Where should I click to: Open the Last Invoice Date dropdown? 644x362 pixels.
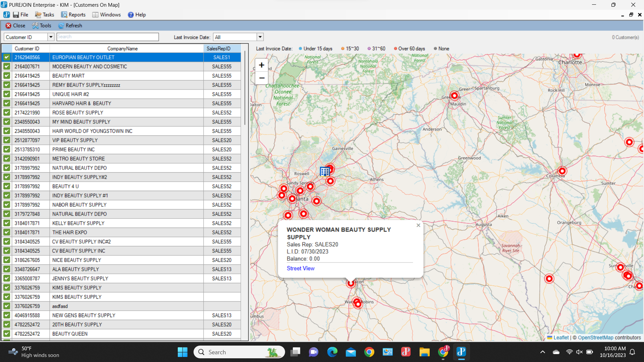[x=260, y=37]
